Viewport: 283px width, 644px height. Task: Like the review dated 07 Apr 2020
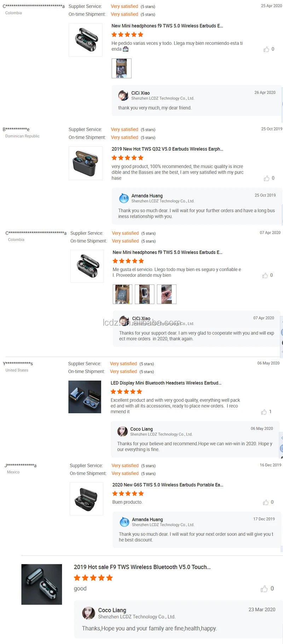coord(265,276)
